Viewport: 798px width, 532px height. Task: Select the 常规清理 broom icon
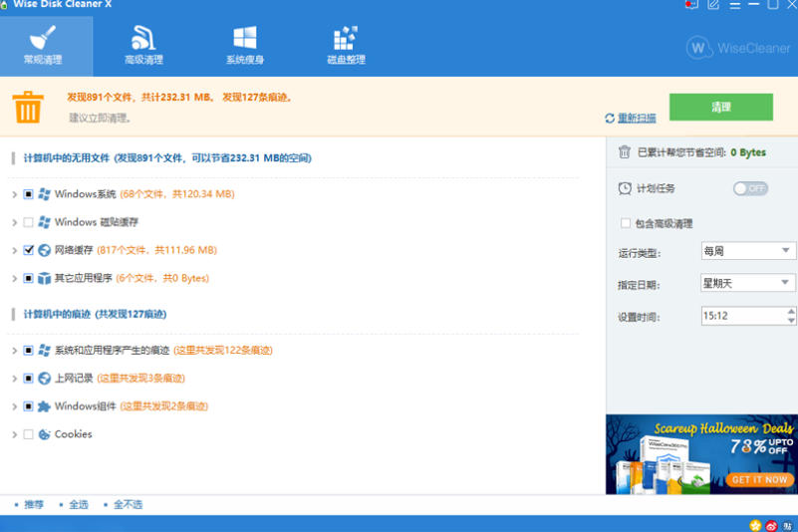point(43,38)
